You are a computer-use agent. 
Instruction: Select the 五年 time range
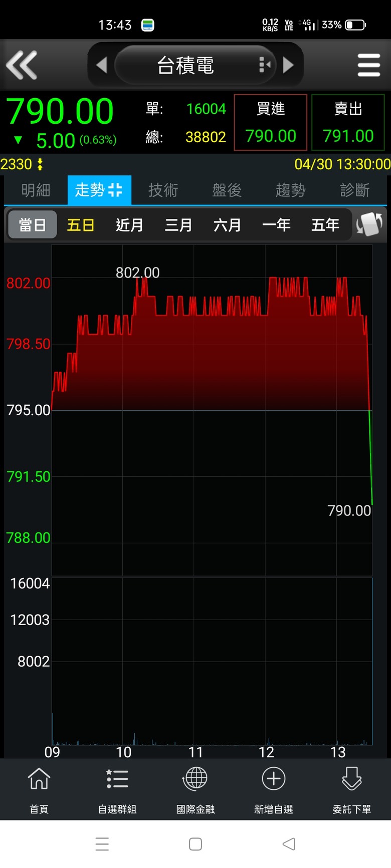pyautogui.click(x=325, y=225)
